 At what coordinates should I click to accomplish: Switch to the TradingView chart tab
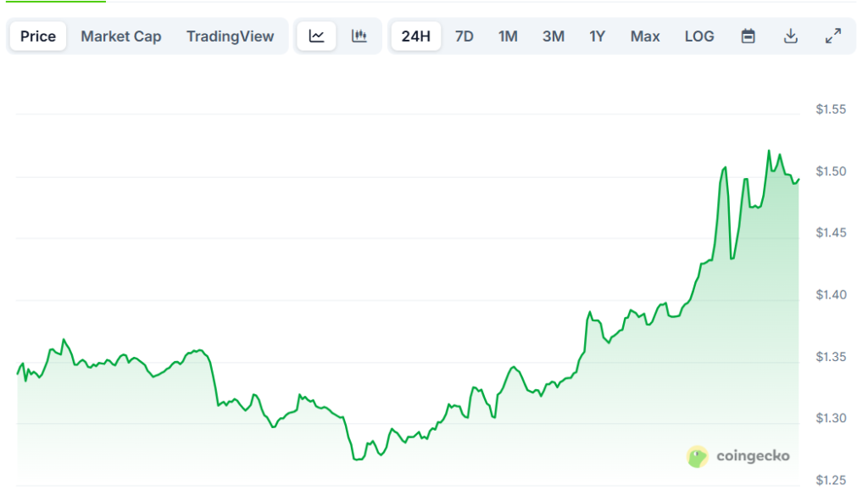click(230, 36)
